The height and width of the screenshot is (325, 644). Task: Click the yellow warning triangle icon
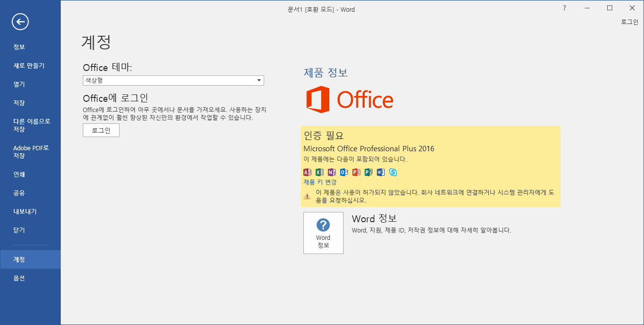pos(307,196)
